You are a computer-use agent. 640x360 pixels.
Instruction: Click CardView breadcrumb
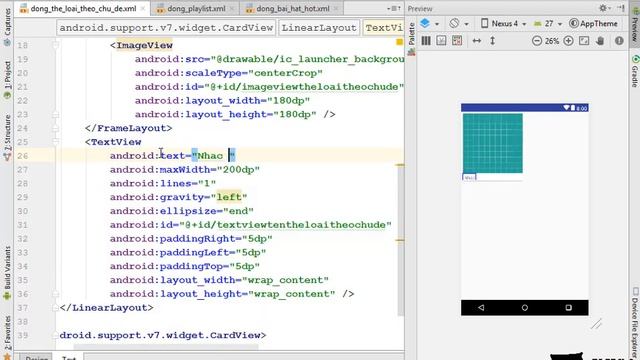(x=166, y=28)
